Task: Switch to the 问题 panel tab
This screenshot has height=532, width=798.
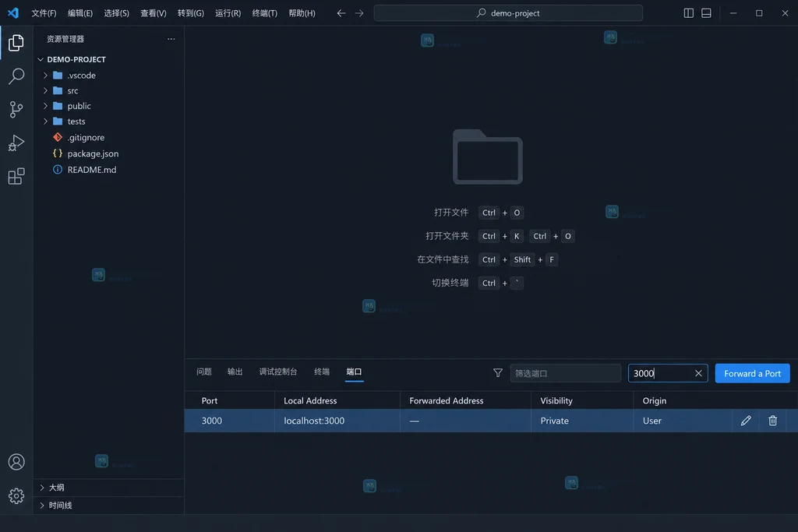Action: pyautogui.click(x=204, y=372)
